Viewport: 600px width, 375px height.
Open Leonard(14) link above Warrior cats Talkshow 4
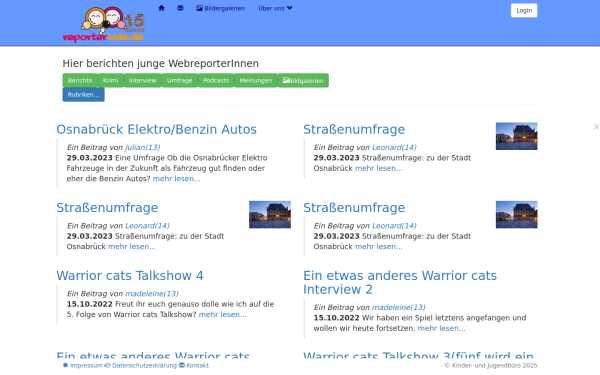[147, 226]
